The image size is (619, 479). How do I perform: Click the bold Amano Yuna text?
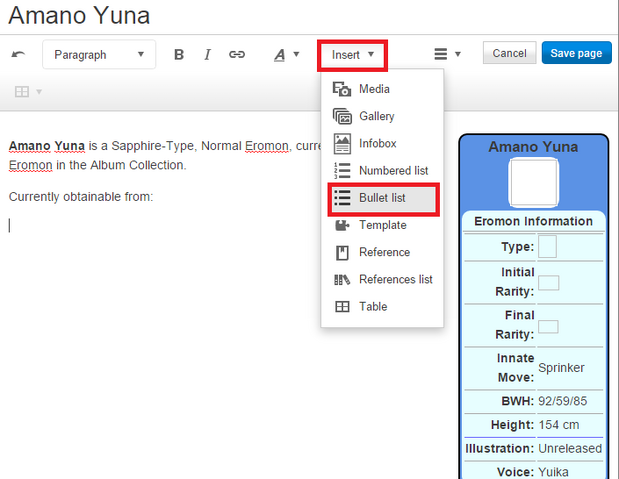(47, 146)
